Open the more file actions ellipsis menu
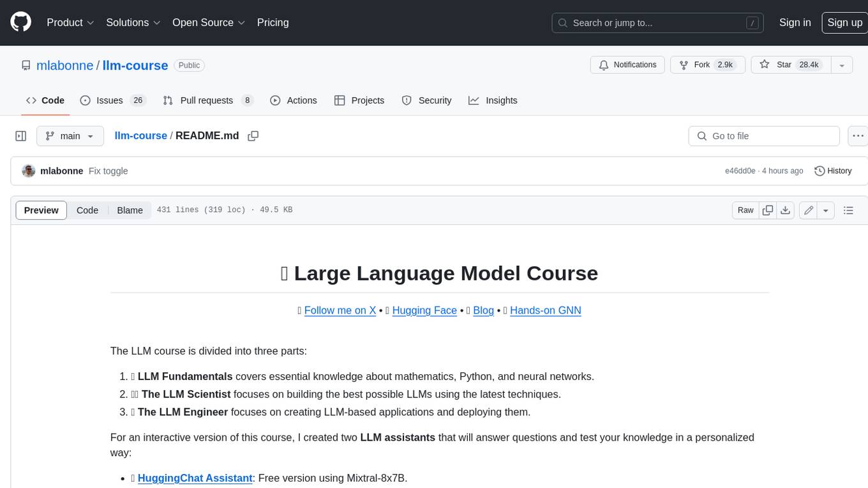Viewport: 868px width, 488px height. (x=858, y=136)
